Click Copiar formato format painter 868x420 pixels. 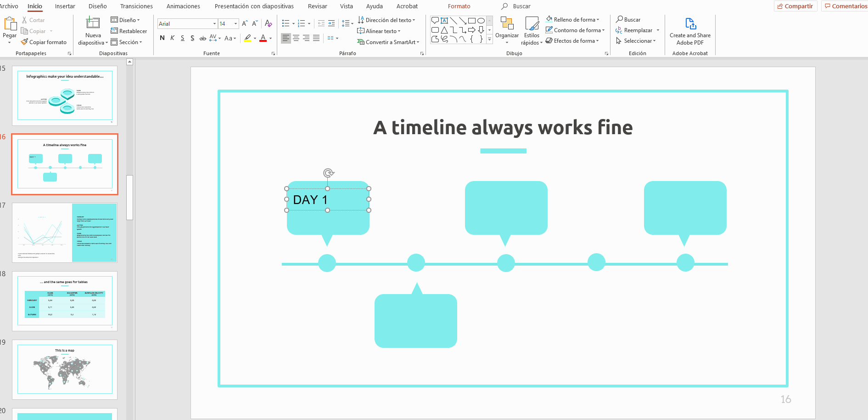point(44,42)
